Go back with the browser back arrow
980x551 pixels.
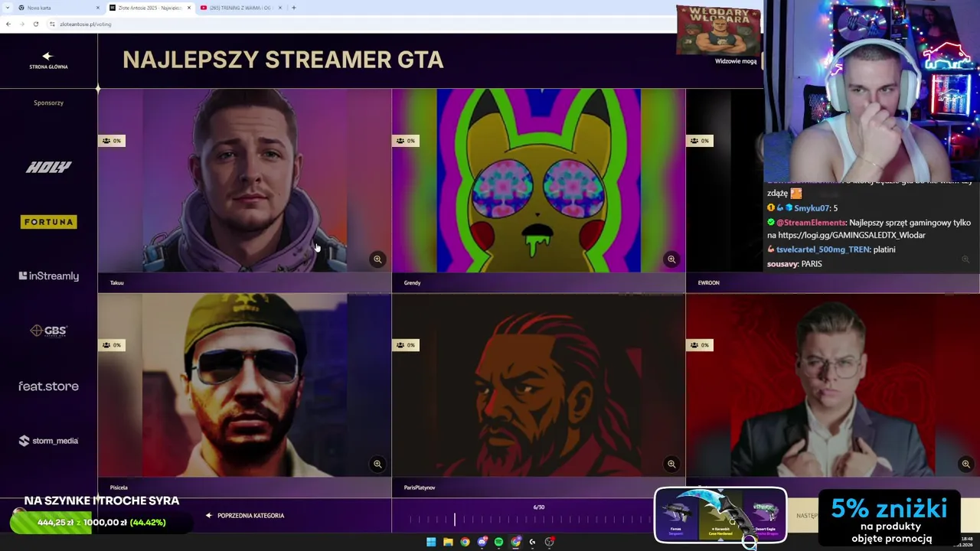(x=8, y=24)
